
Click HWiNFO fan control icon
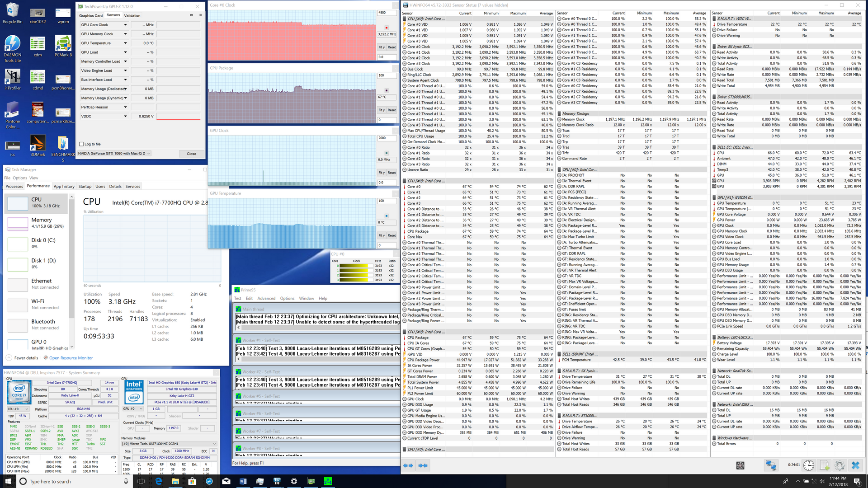pos(740,465)
